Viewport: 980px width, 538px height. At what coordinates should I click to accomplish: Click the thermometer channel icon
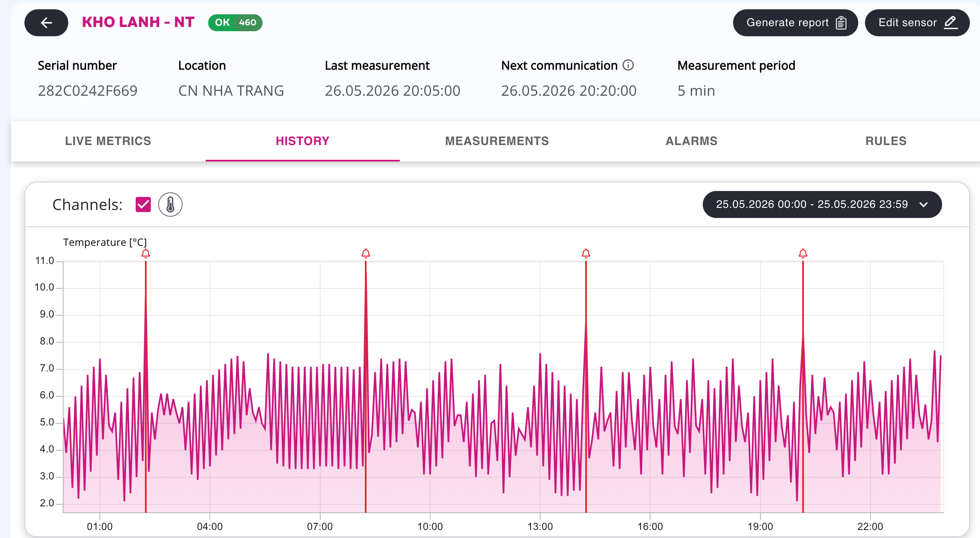click(170, 204)
